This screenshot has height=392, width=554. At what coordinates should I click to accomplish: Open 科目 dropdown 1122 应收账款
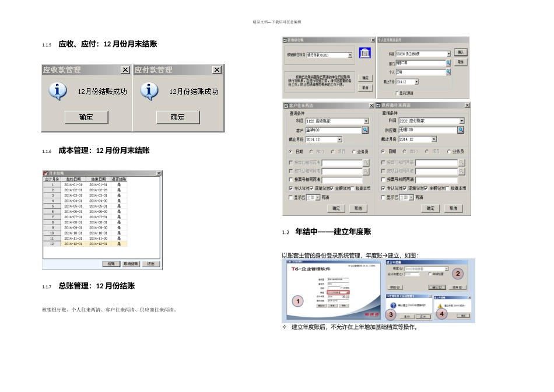pos(366,121)
